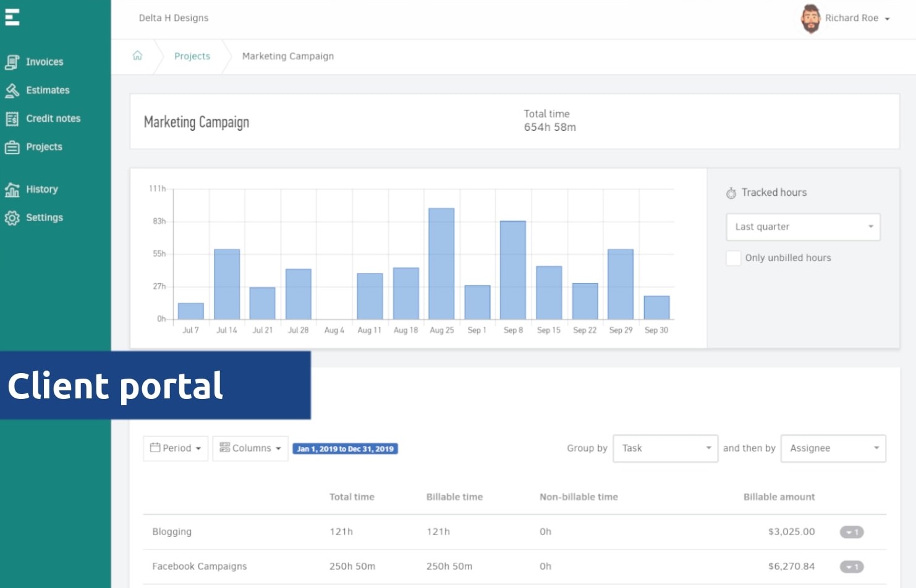Image resolution: width=916 pixels, height=588 pixels.
Task: Enable Only unbilled hours checkbox
Action: 734,258
